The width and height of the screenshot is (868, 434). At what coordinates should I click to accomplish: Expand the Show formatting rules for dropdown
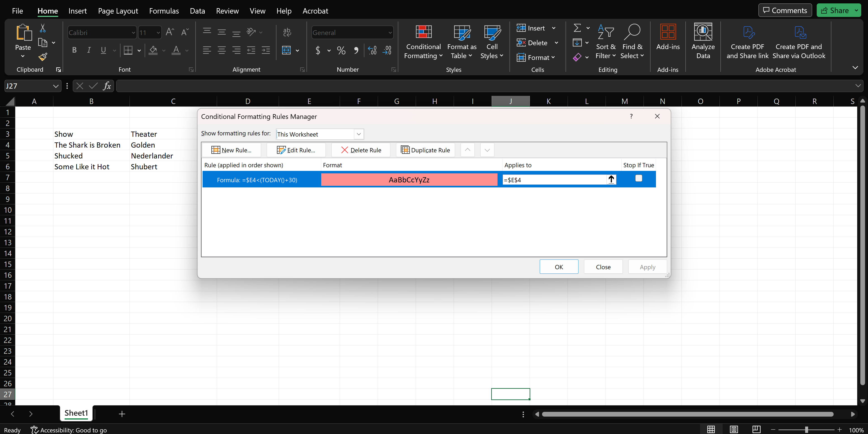[x=359, y=134]
